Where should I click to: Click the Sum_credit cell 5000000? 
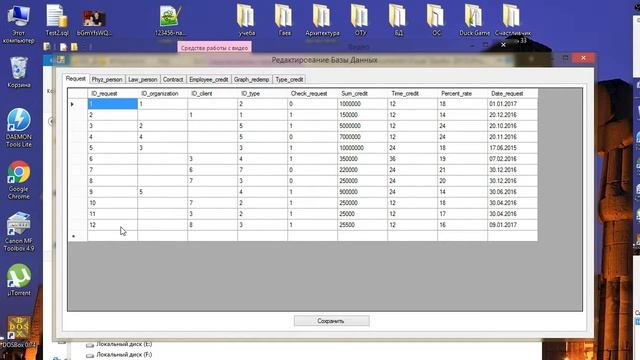pos(362,126)
